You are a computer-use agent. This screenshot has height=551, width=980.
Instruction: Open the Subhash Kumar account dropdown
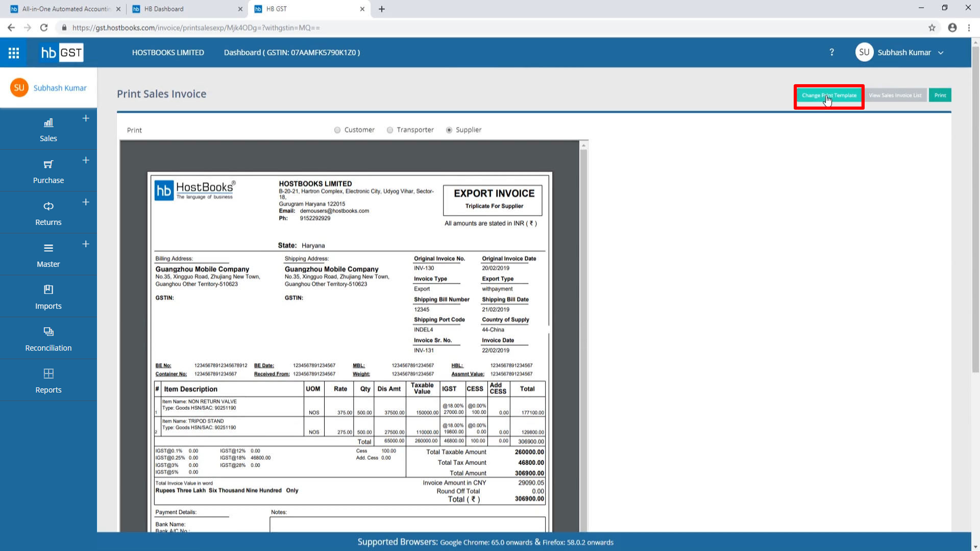tap(903, 53)
